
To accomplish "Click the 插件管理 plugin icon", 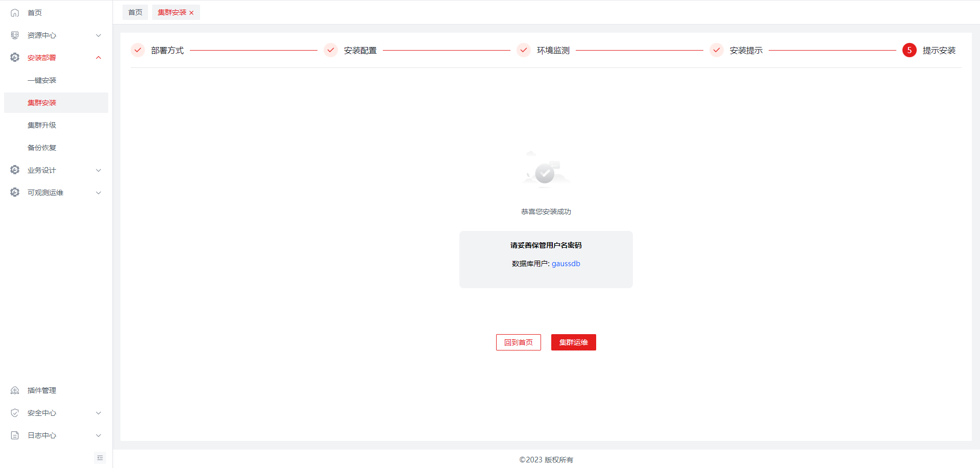I will 15,390.
